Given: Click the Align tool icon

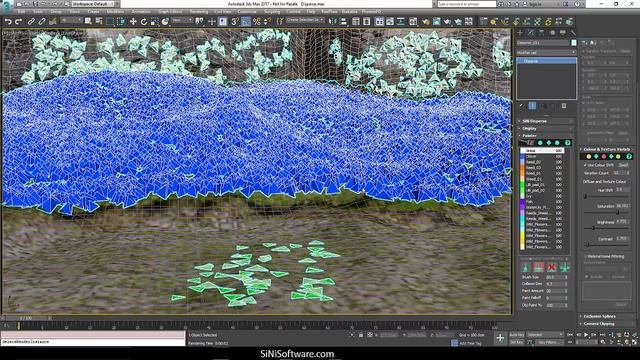Looking at the screenshot, I should 344,21.
